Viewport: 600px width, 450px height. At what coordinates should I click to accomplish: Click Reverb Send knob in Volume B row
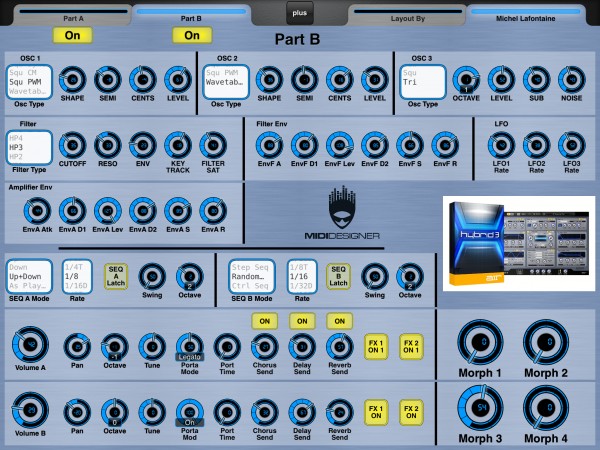coord(339,412)
